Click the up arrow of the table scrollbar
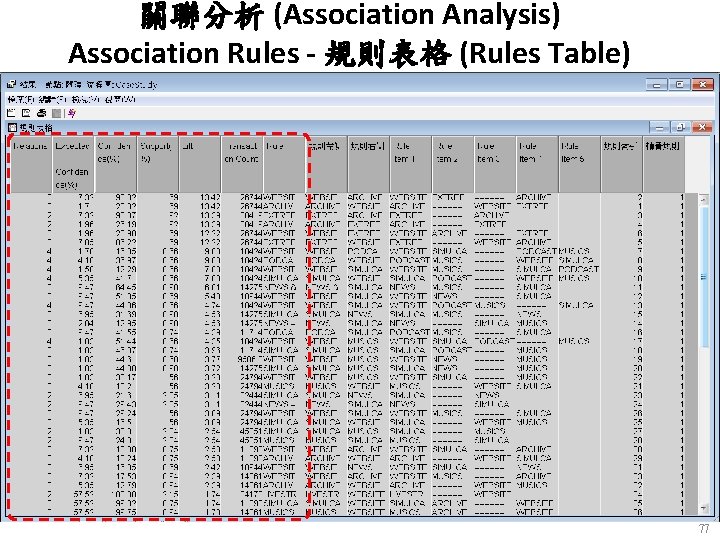 [x=703, y=200]
